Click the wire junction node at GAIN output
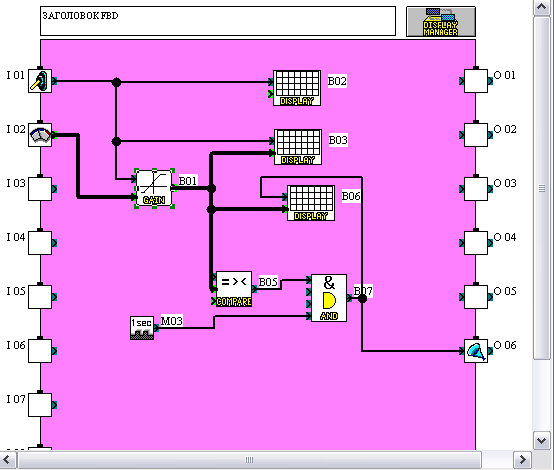 pyautogui.click(x=211, y=188)
